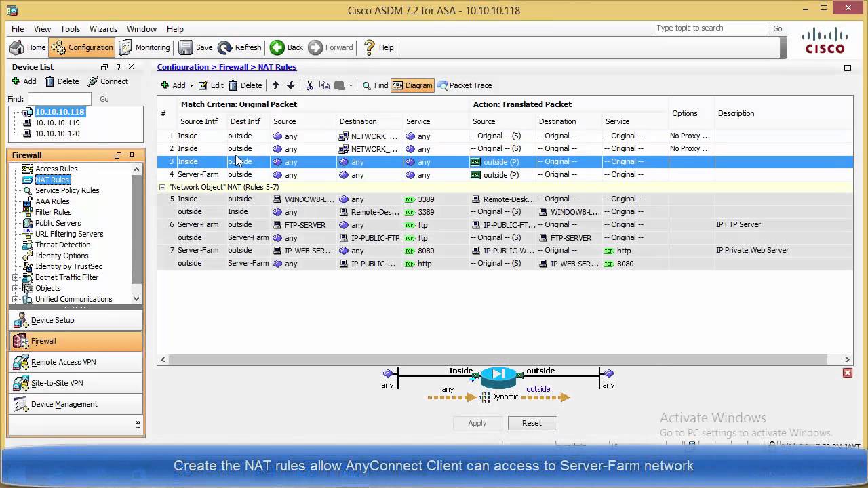
Task: Open the Window menu
Action: pyautogui.click(x=142, y=29)
